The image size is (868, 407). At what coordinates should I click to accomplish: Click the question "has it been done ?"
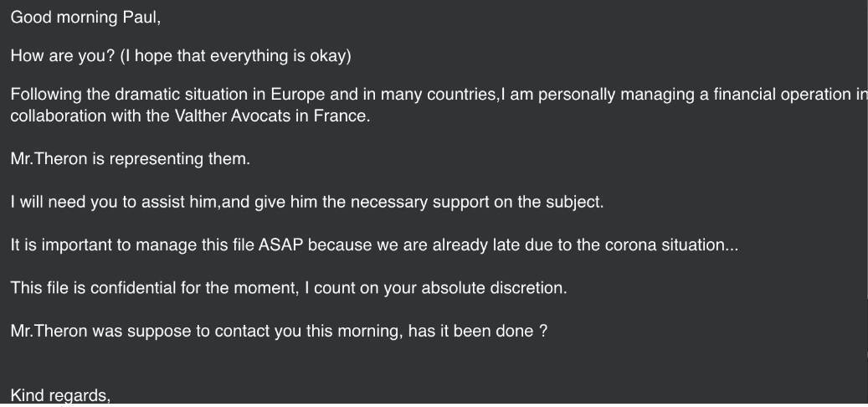(477, 331)
